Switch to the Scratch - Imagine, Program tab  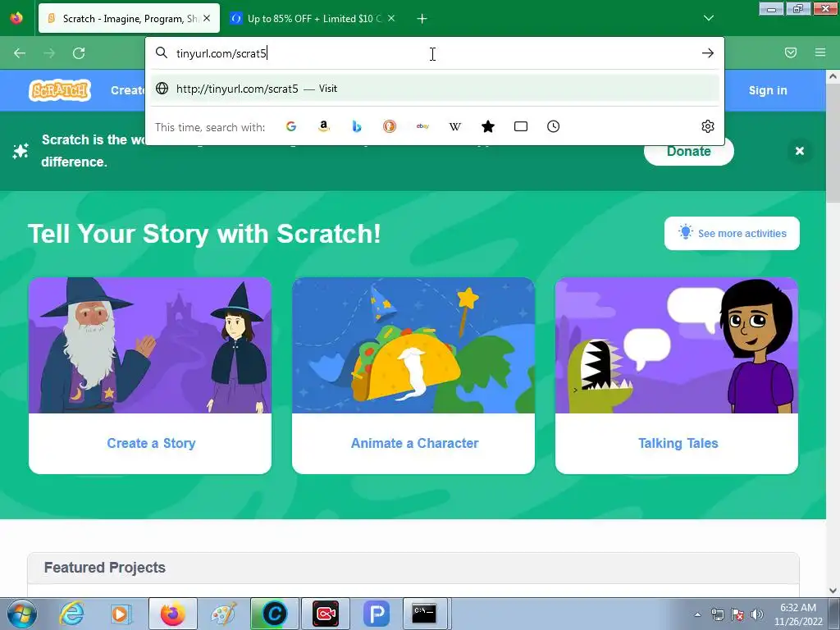point(129,18)
